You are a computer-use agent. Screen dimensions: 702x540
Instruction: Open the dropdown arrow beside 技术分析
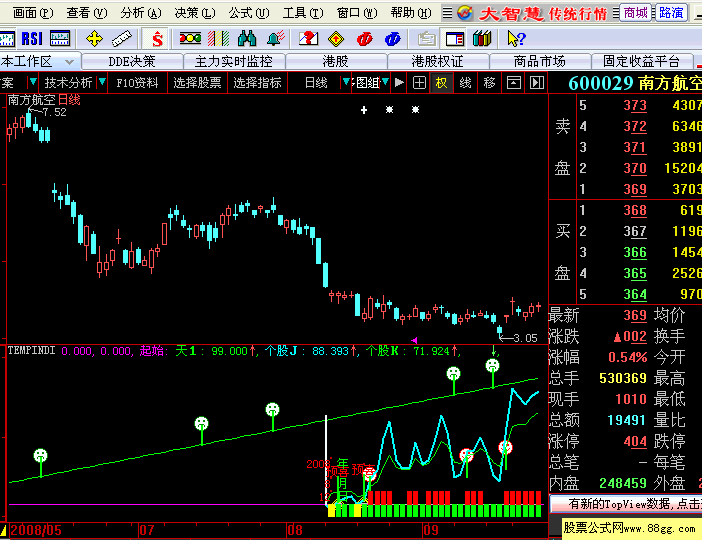click(x=102, y=82)
